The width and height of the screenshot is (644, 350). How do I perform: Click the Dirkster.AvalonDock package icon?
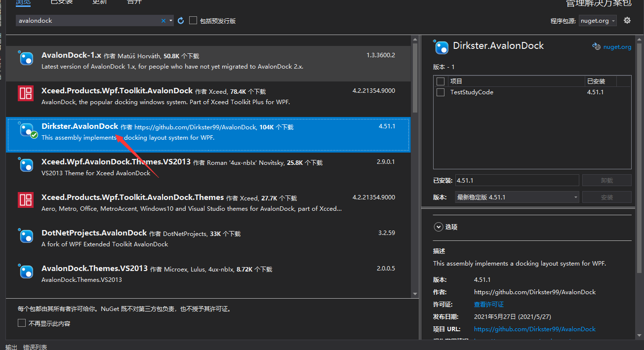tap(26, 130)
